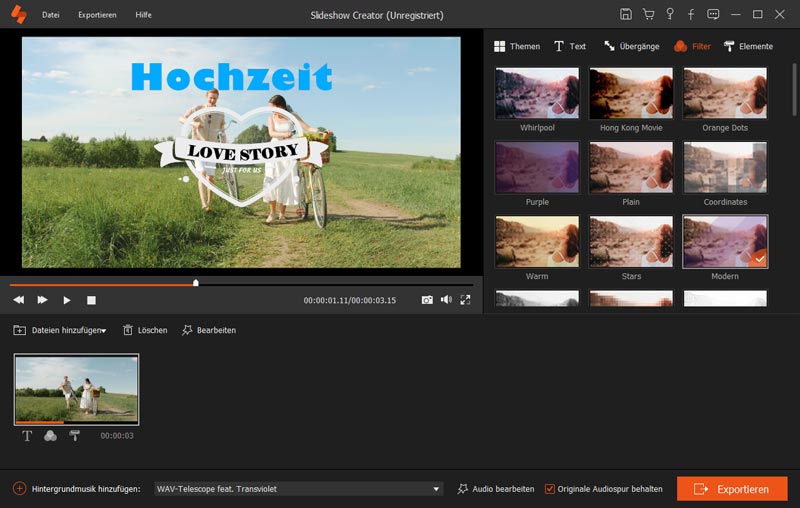Switch to the Text tab

point(570,46)
